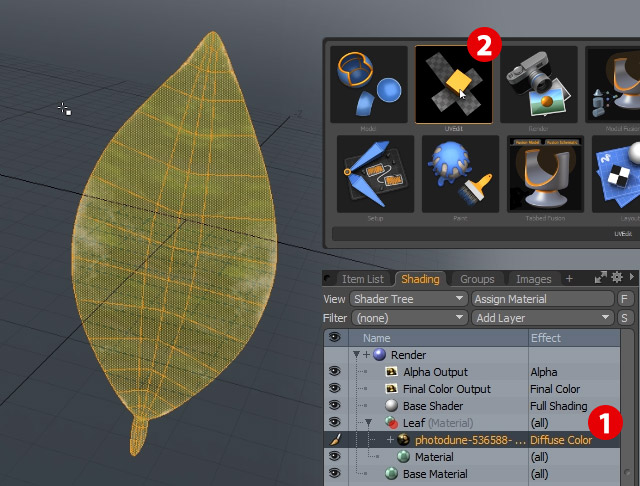Screen dimensions: 640x486
Task: Select the Leaf (Material) row
Action: (472, 423)
